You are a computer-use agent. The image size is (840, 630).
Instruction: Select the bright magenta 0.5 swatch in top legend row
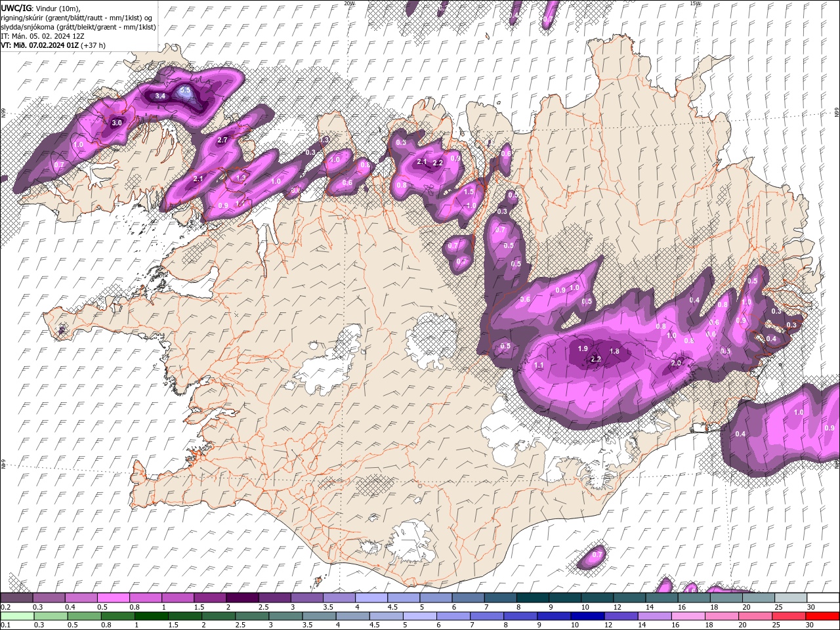(113, 598)
